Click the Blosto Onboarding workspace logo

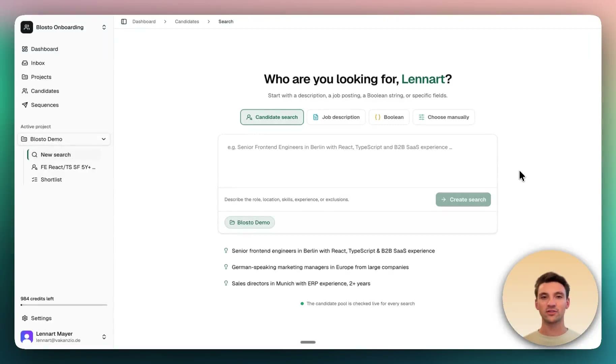click(x=27, y=27)
